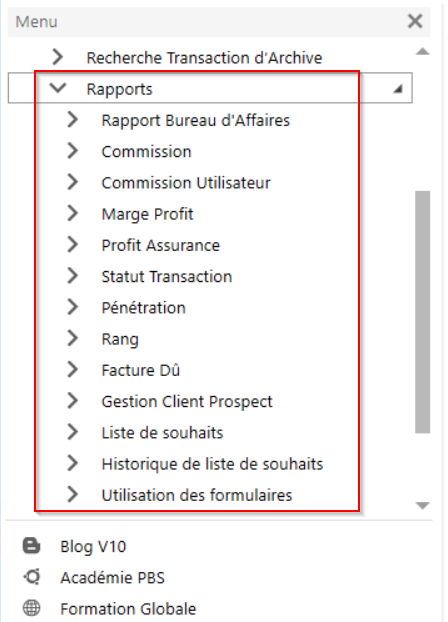The height and width of the screenshot is (622, 448).
Task: Click the vertical scrollbar thumb
Action: pos(422,312)
